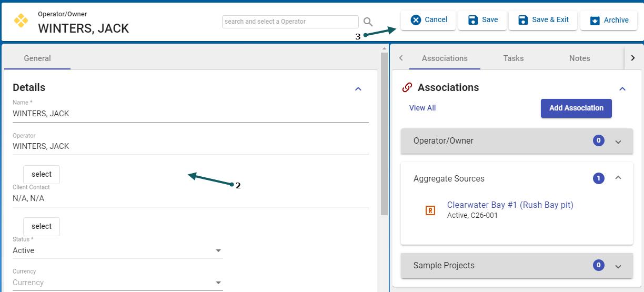Archive this operator record
This screenshot has width=644, height=292.
tap(609, 20)
